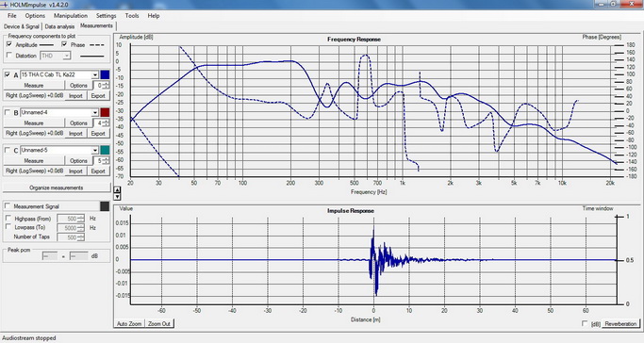Screen dimensions: 644x343
Task: Enable measurement slot B checkbox
Action: tap(8, 112)
